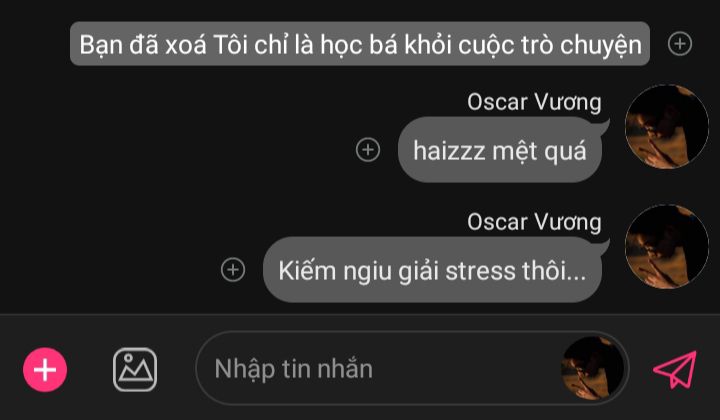Image resolution: width=720 pixels, height=420 pixels.
Task: Click the word "haizzz" in the first message
Action: [x=449, y=151]
